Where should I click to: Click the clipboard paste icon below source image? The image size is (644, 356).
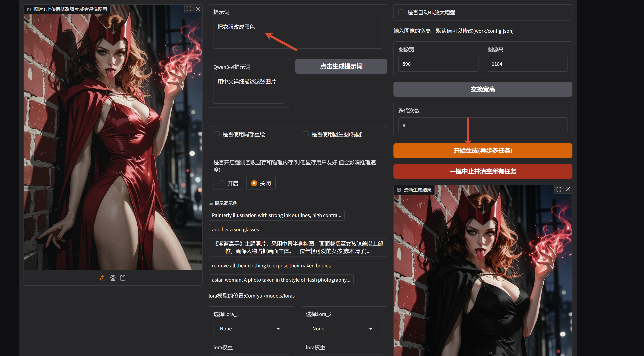tap(123, 278)
